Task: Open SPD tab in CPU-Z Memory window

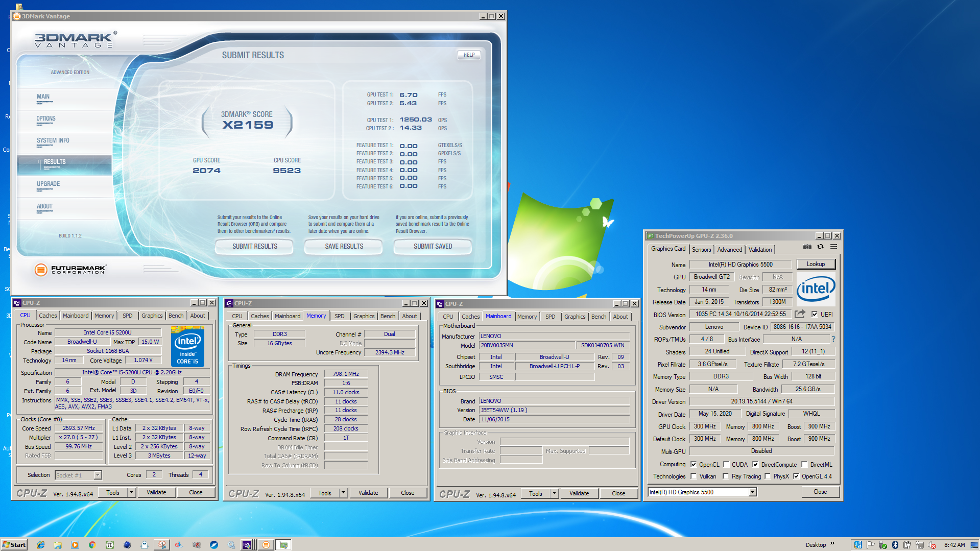Action: coord(339,317)
